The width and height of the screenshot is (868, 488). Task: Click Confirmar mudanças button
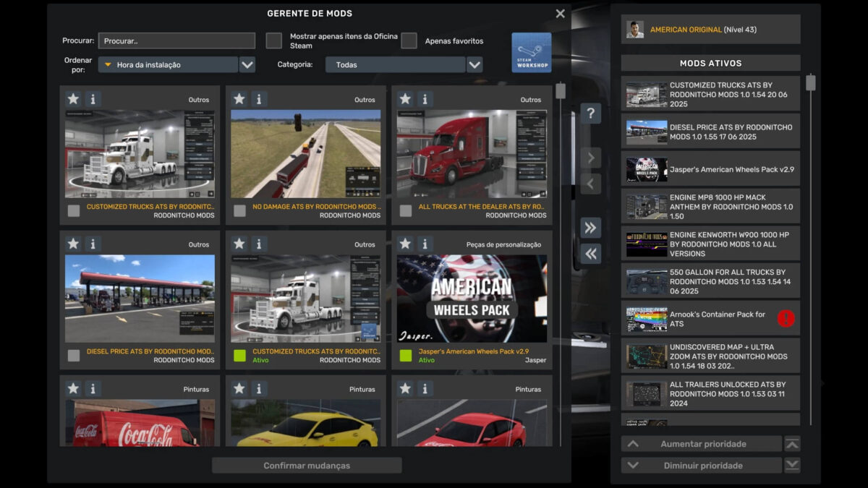(x=307, y=466)
